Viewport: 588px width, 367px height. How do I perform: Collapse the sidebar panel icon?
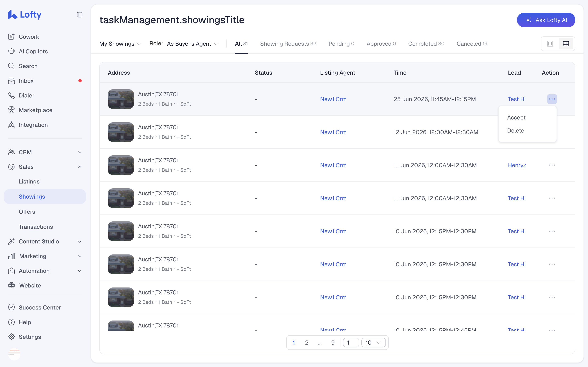tap(79, 15)
